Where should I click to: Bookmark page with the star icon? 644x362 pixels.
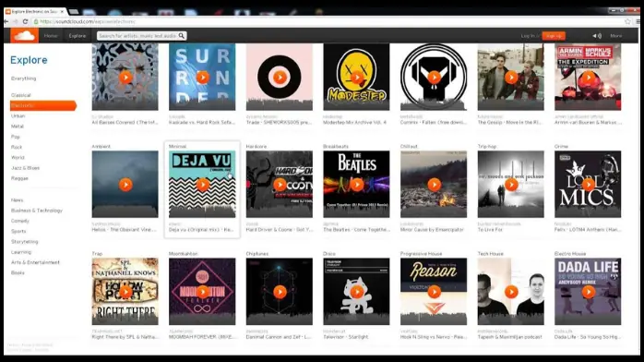(627, 21)
